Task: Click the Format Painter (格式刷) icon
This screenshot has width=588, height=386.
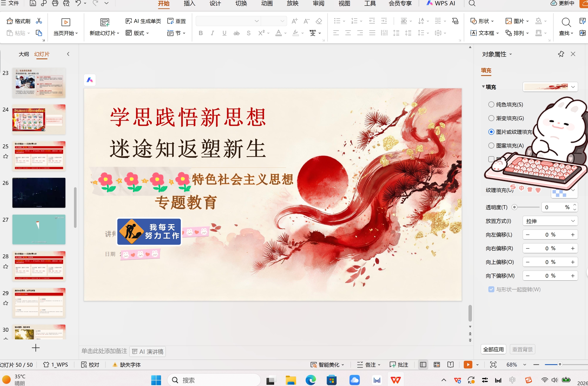Action: 10,21
